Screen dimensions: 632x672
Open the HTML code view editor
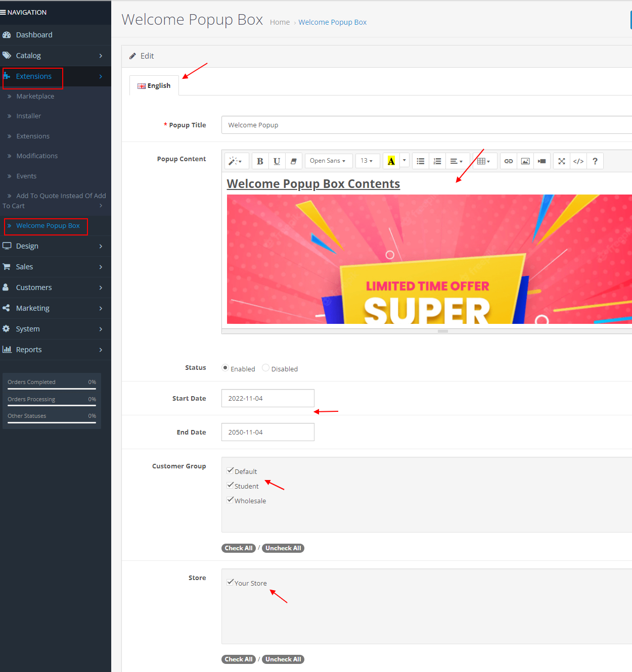pos(578,161)
